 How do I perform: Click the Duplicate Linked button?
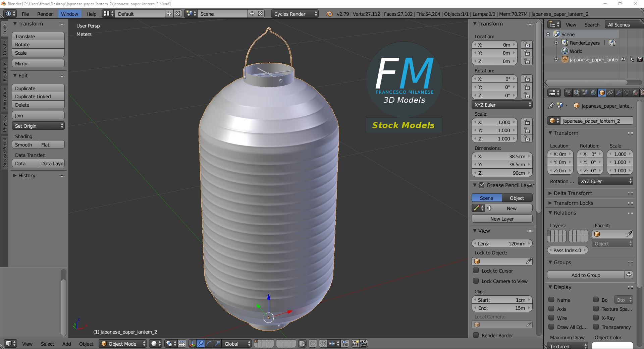click(x=38, y=96)
